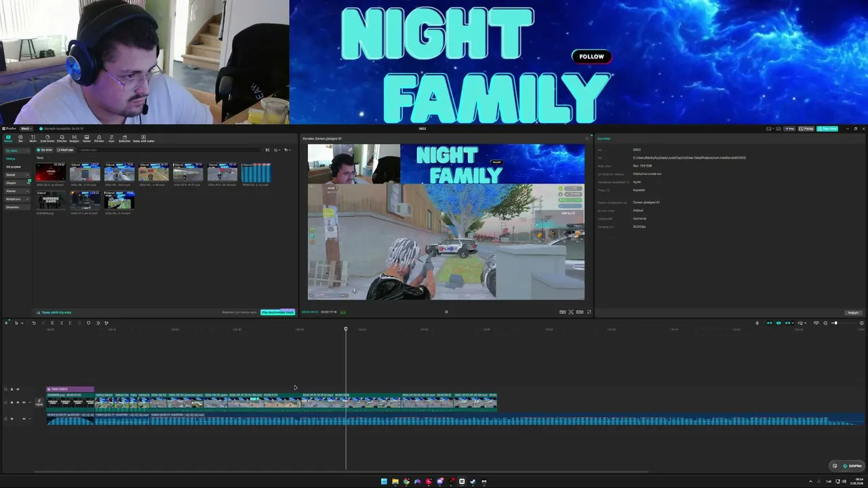Open the Menü dropdown
The height and width of the screenshot is (488, 868).
click(x=26, y=128)
